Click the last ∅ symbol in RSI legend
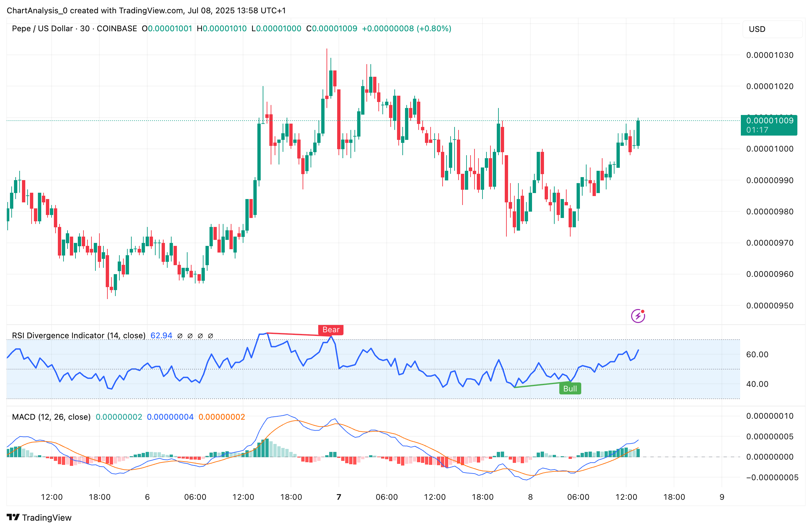The height and width of the screenshot is (529, 812). click(210, 336)
